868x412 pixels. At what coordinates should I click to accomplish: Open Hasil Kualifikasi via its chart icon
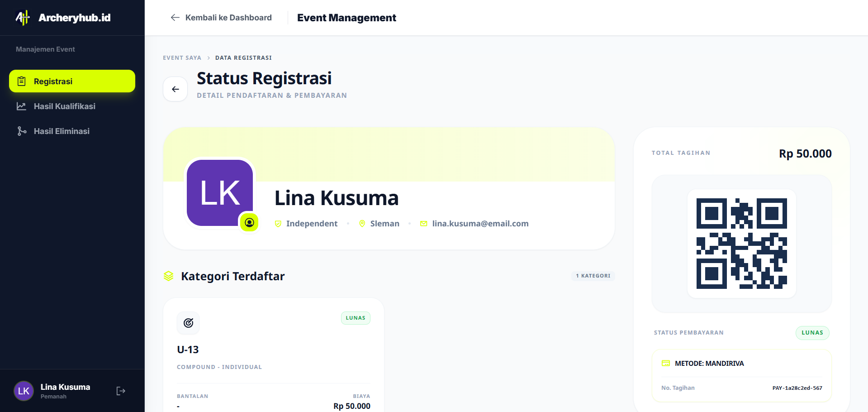[22, 106]
